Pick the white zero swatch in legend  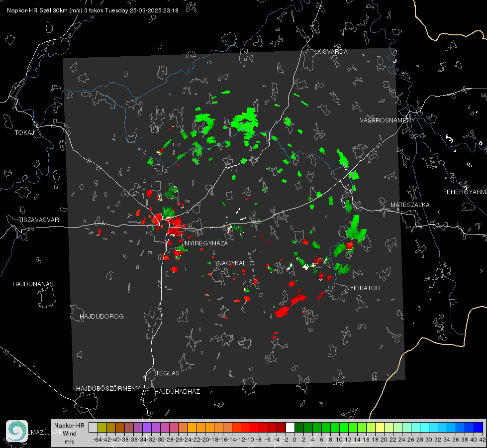pyautogui.click(x=290, y=427)
